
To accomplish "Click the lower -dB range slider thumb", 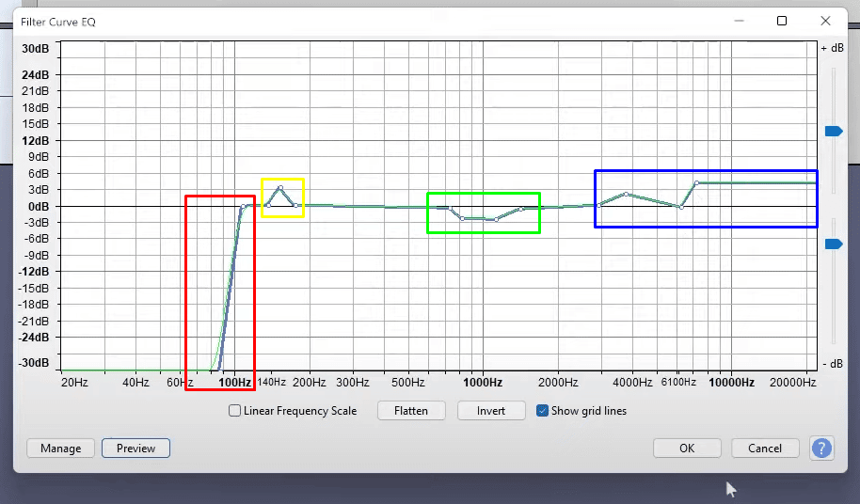I will 833,244.
